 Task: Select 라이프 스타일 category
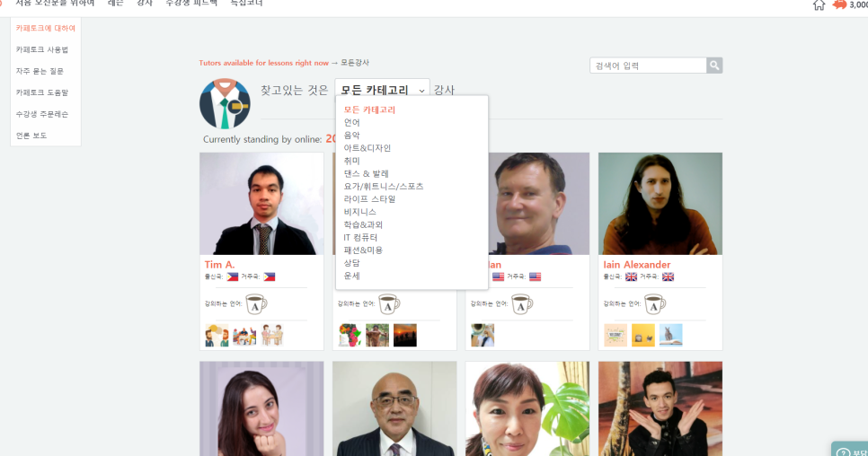point(369,198)
